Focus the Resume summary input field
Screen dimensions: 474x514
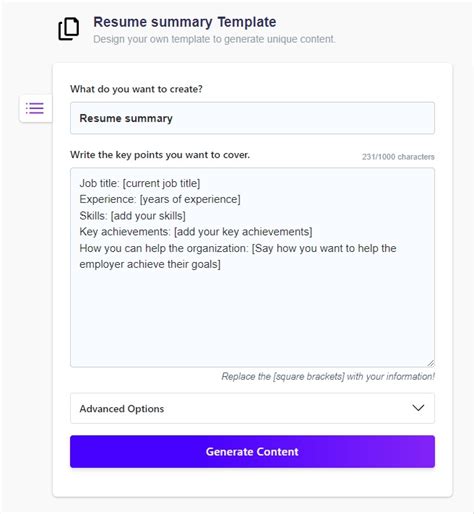click(x=252, y=118)
